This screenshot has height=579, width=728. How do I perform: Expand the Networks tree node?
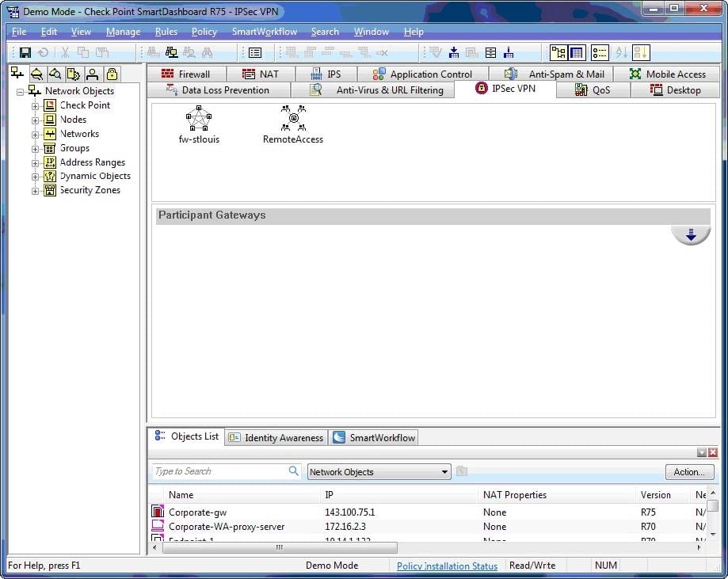pos(36,135)
